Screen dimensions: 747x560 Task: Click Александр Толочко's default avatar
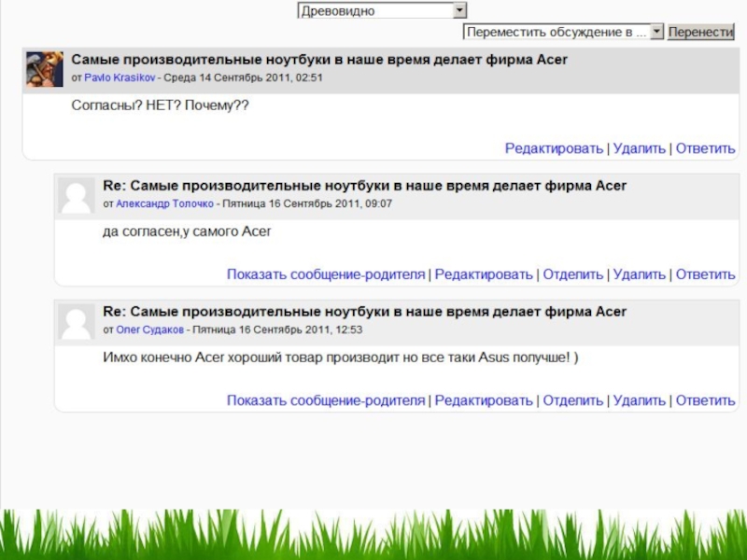[76, 196]
